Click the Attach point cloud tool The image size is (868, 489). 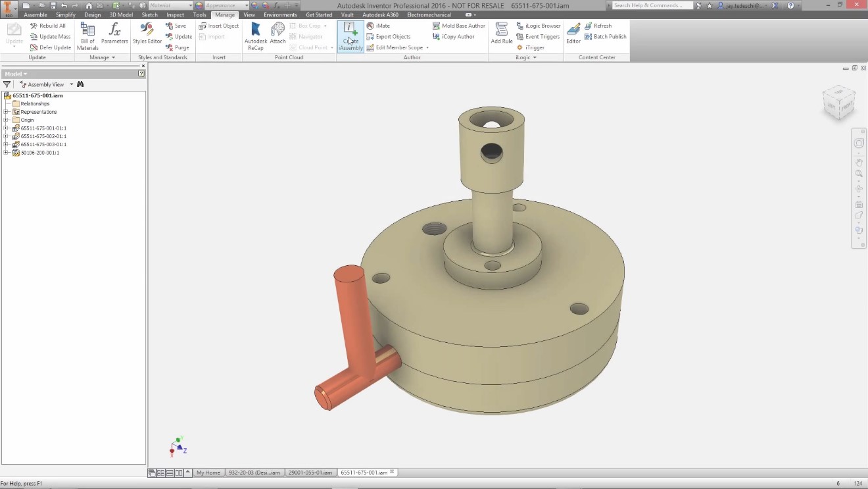(278, 34)
